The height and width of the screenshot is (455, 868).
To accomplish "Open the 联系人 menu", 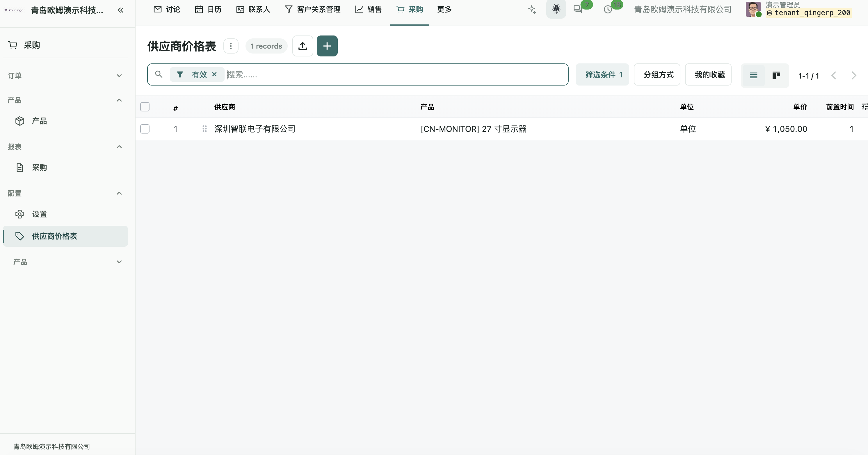I will pyautogui.click(x=253, y=9).
